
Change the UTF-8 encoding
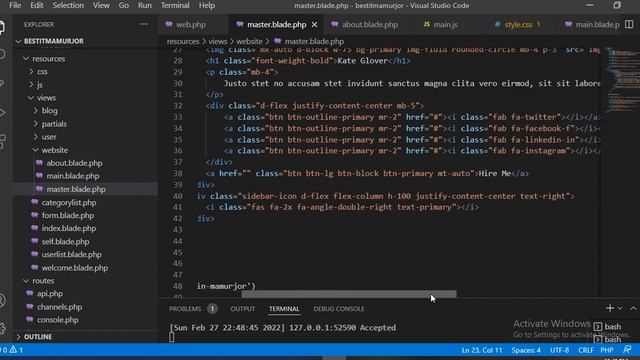tap(559, 350)
